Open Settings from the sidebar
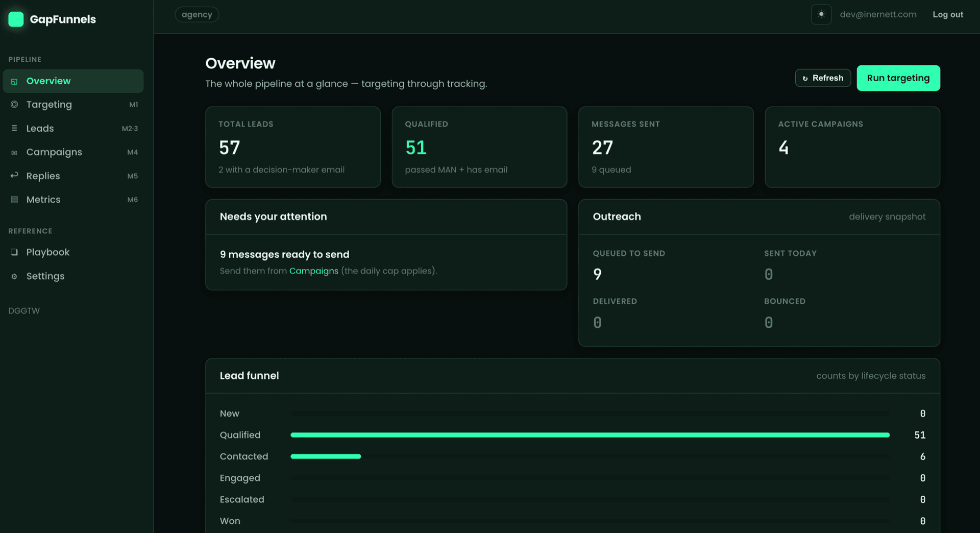The width and height of the screenshot is (980, 533). (73, 276)
